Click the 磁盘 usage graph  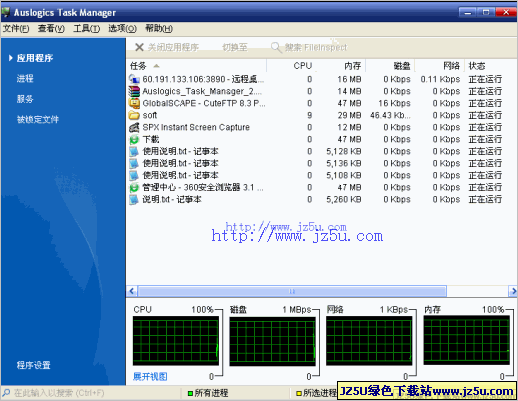272,341
